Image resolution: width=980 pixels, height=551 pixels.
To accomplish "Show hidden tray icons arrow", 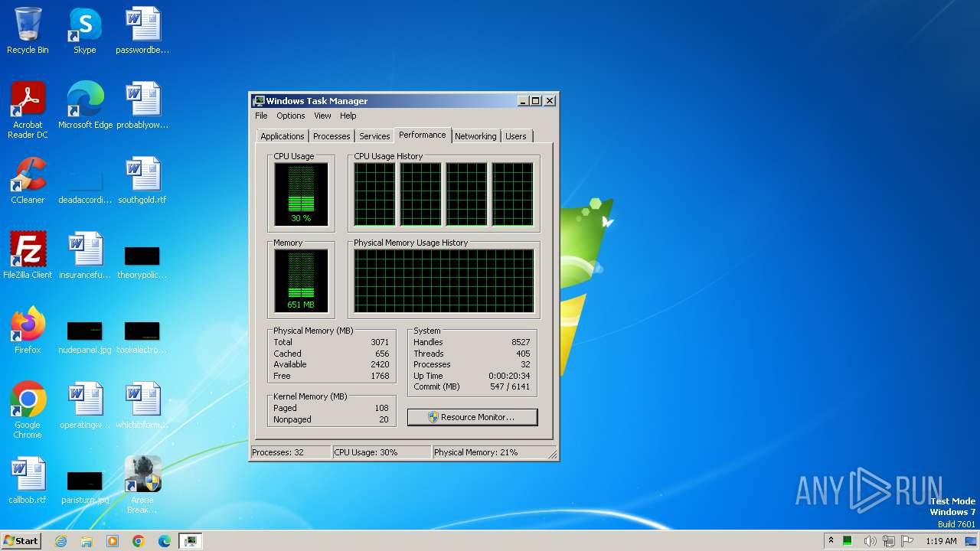I will coord(831,541).
